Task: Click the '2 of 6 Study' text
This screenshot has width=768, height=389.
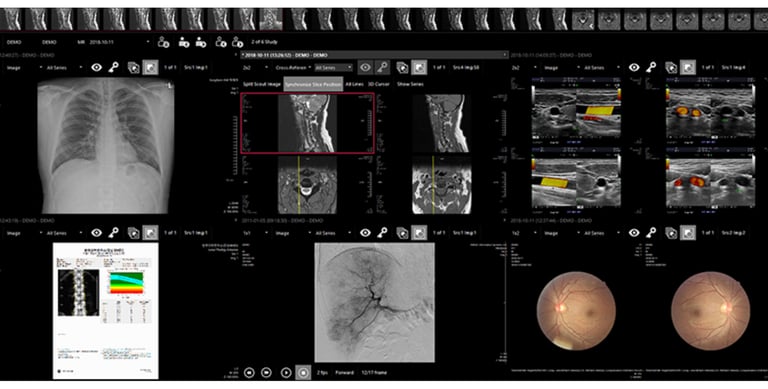Action: coord(264,42)
